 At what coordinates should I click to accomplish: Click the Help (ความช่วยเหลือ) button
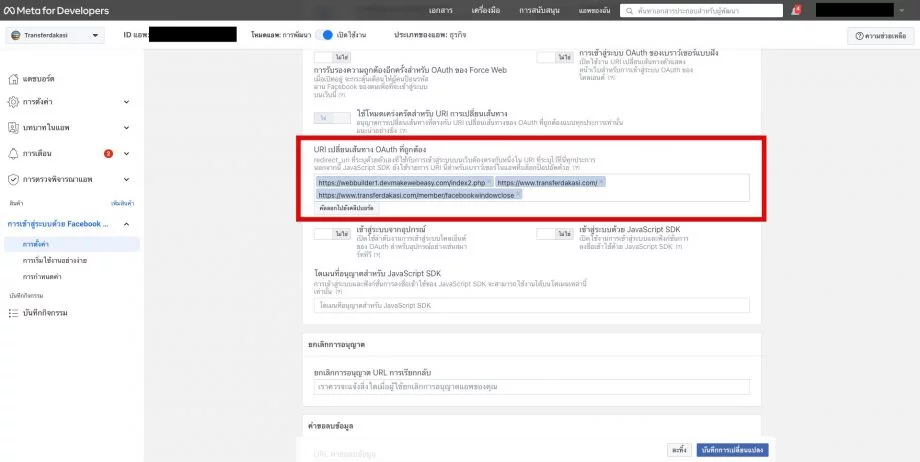coord(880,36)
